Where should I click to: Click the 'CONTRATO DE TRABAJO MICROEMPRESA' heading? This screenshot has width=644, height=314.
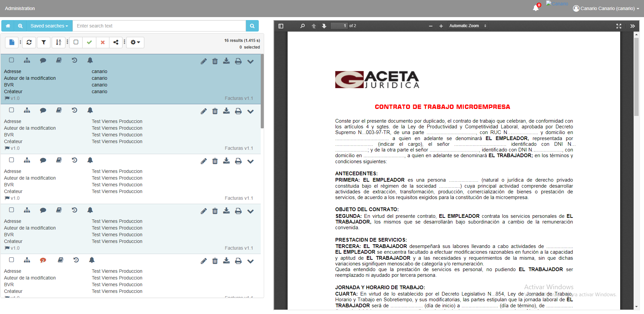point(442,107)
